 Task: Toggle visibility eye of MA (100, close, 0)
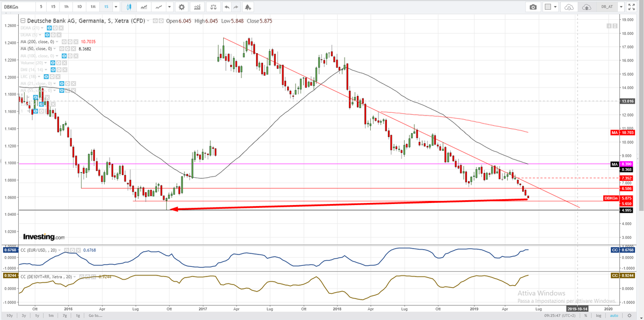[x=64, y=56]
